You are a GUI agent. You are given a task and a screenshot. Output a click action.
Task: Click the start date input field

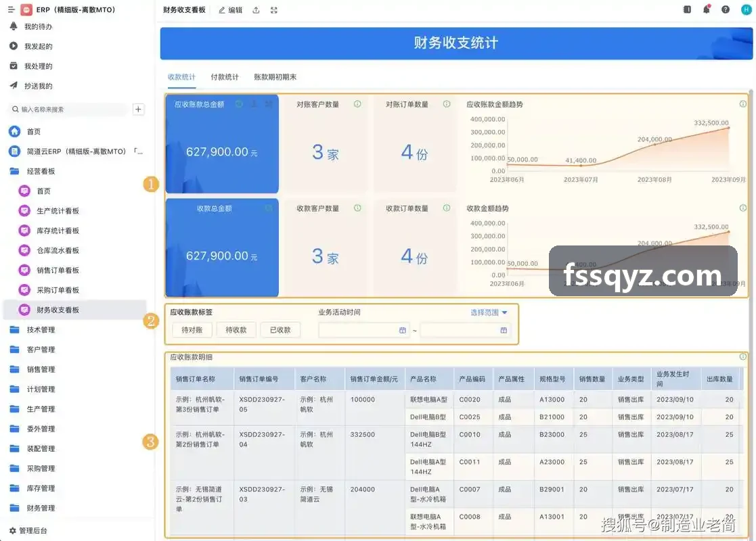[364, 330]
